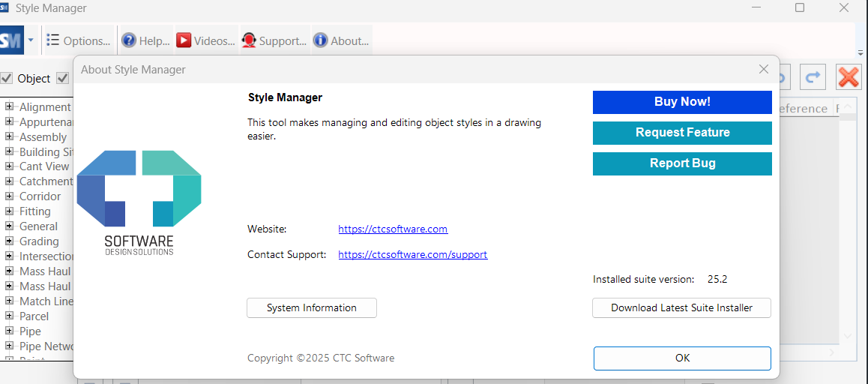868x384 pixels.
Task: Click the SM Style Manager logo button
Action: [x=10, y=40]
